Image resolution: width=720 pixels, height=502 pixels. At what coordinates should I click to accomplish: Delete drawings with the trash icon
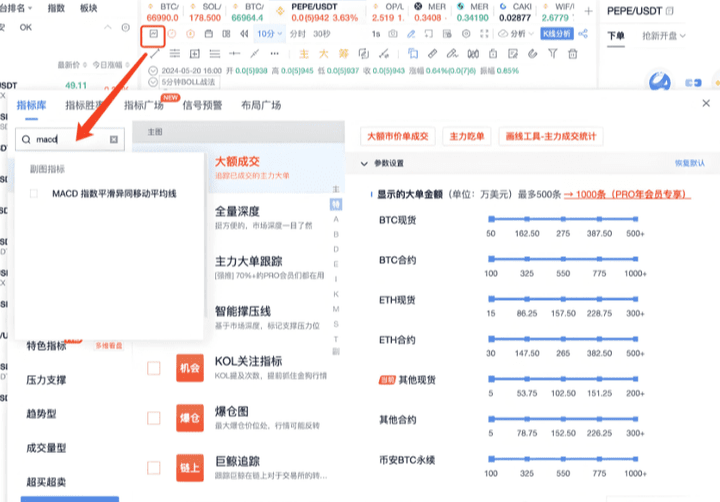[573, 54]
